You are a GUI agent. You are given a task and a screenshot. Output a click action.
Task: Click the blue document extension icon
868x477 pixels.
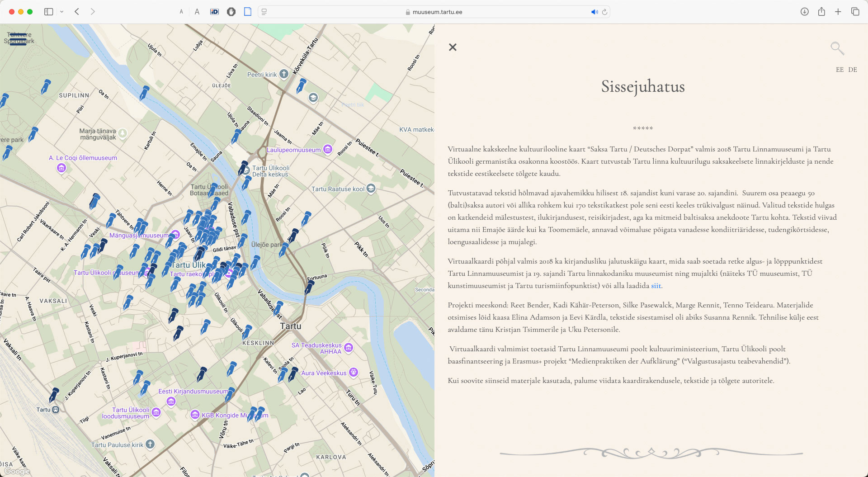pos(248,12)
